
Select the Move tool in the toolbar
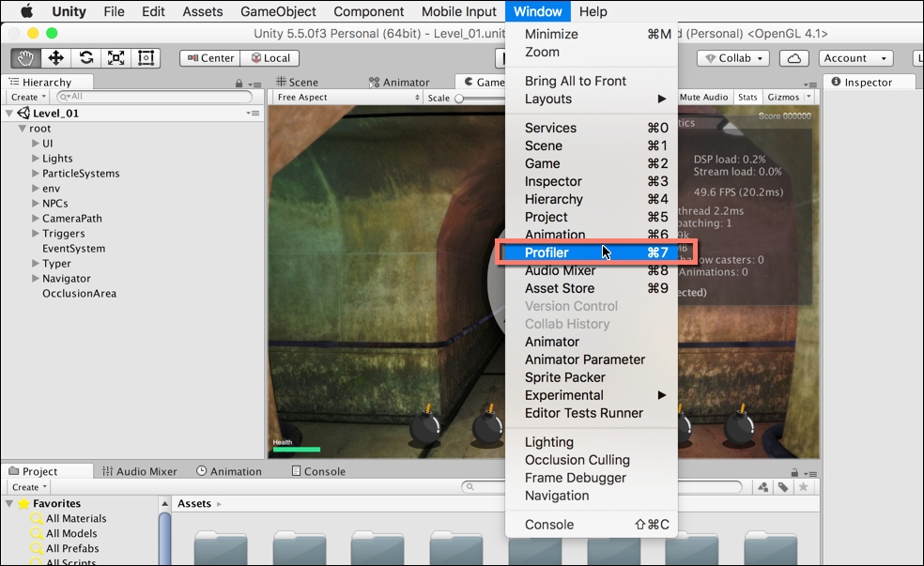tap(56, 57)
